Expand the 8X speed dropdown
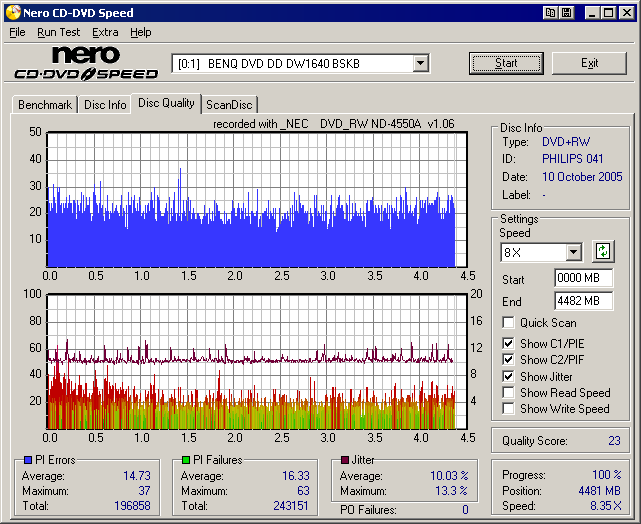 [x=573, y=253]
